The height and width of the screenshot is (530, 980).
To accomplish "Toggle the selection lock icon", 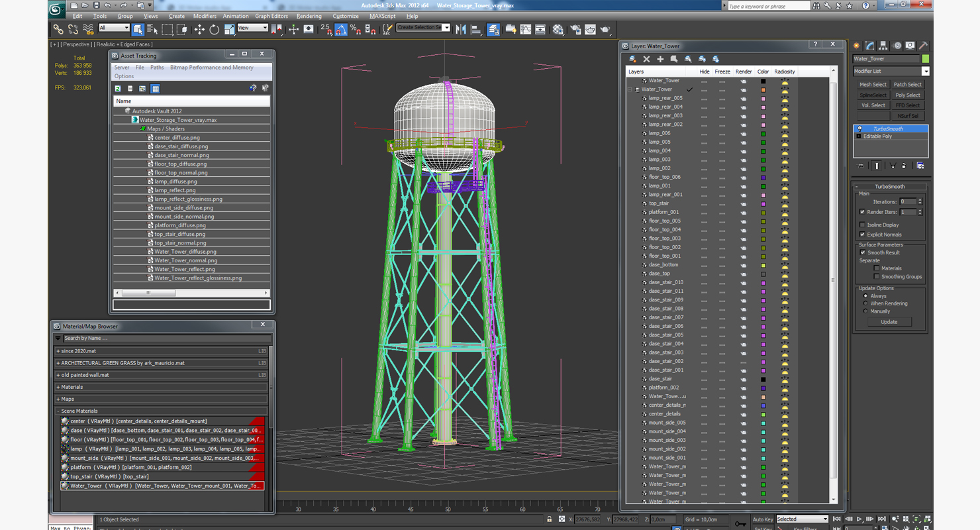I will [549, 519].
